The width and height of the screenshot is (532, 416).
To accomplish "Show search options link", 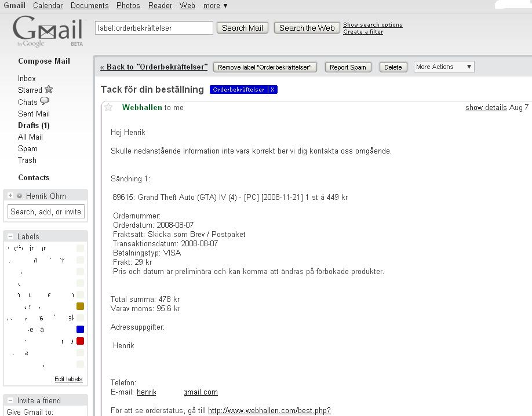I will [373, 24].
